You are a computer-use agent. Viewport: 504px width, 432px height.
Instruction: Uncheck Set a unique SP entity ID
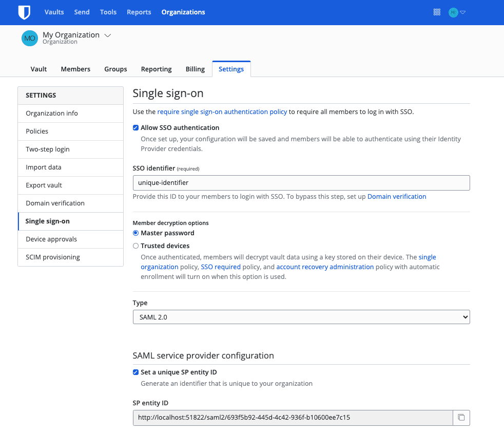(135, 372)
